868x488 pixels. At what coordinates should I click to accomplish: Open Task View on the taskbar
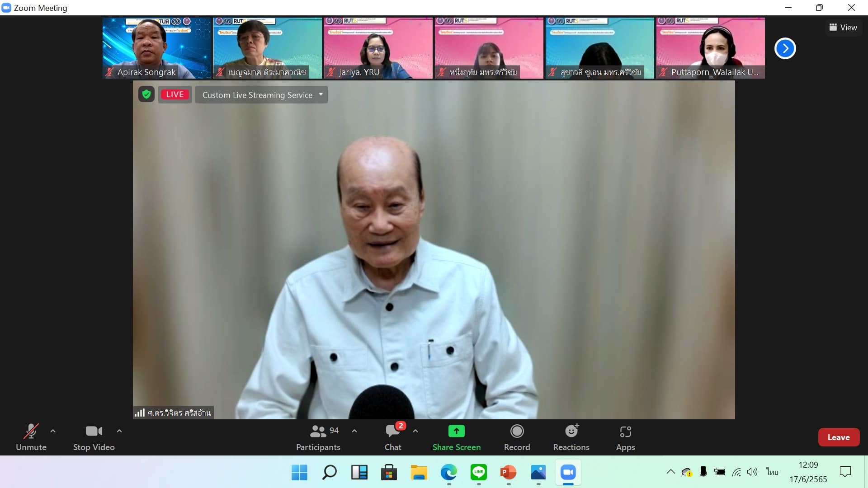[359, 473]
